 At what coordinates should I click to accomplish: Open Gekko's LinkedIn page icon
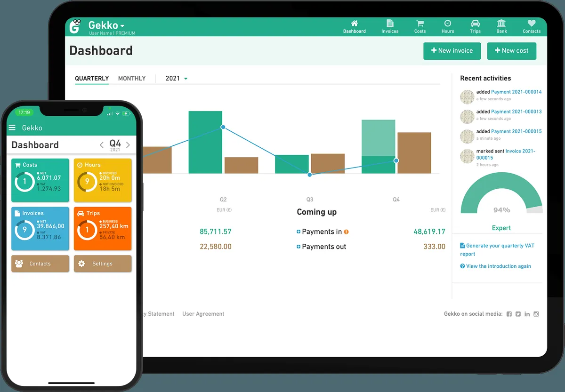(527, 314)
